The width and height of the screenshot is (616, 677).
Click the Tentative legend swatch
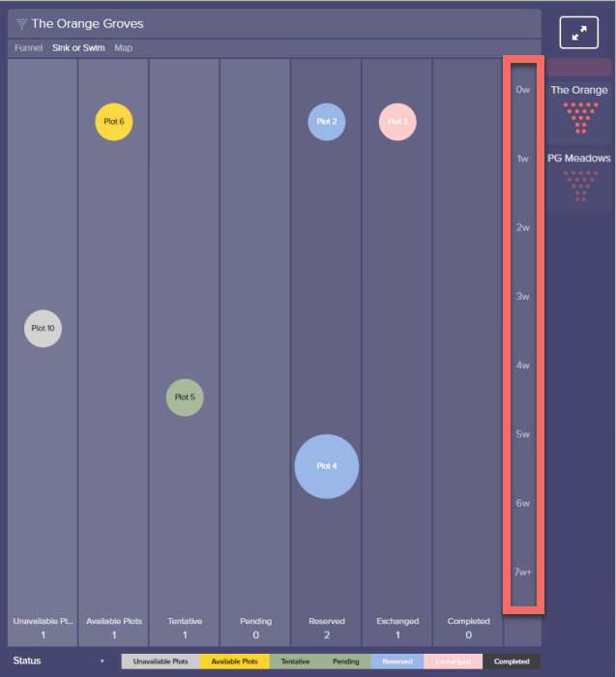(295, 662)
